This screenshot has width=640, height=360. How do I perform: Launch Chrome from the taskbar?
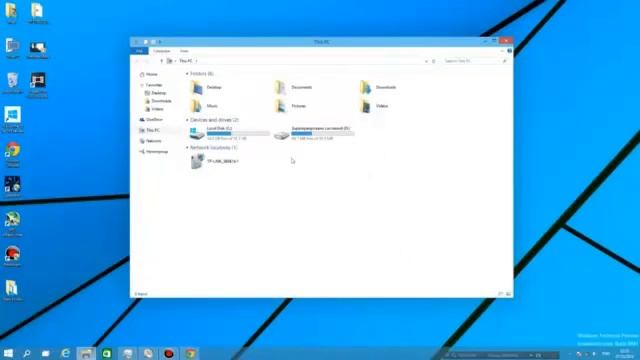190,353
